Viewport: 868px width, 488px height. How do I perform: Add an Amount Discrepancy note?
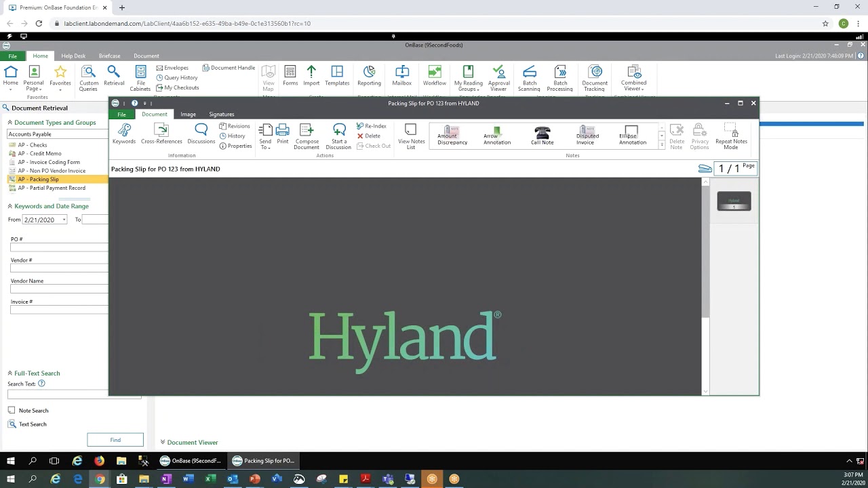[452, 136]
